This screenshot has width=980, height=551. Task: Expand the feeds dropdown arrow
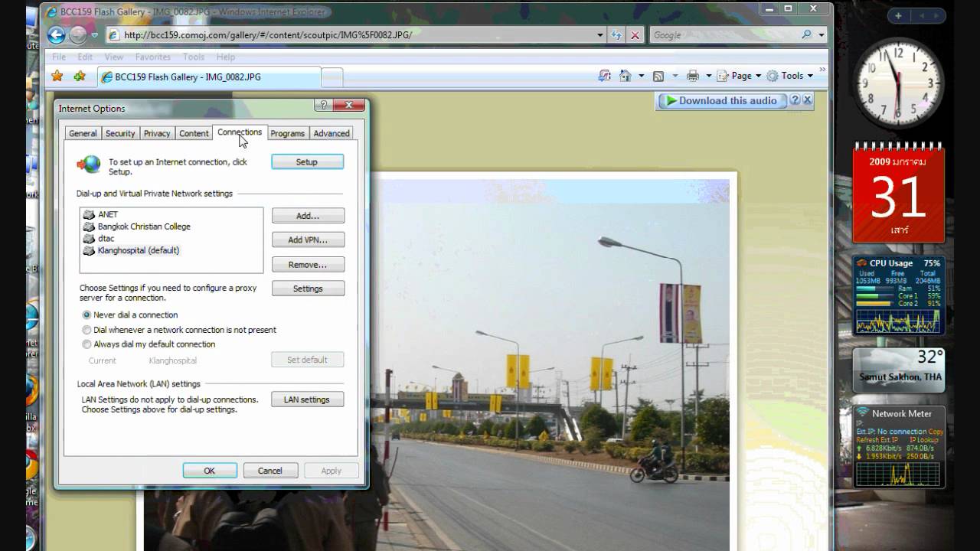tap(675, 76)
